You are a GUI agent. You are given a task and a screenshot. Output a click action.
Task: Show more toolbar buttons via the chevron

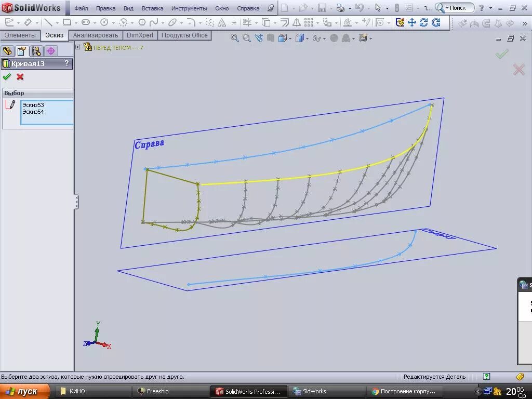525,23
